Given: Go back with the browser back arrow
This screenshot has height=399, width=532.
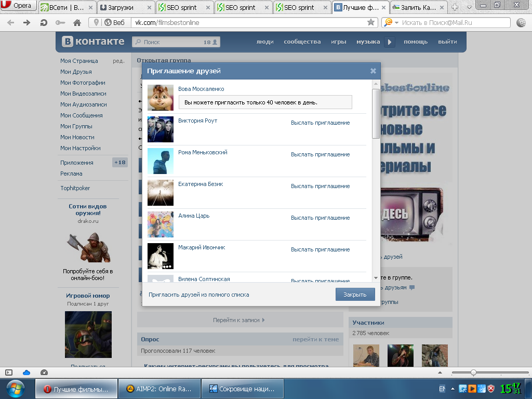Looking at the screenshot, I should [x=10, y=23].
